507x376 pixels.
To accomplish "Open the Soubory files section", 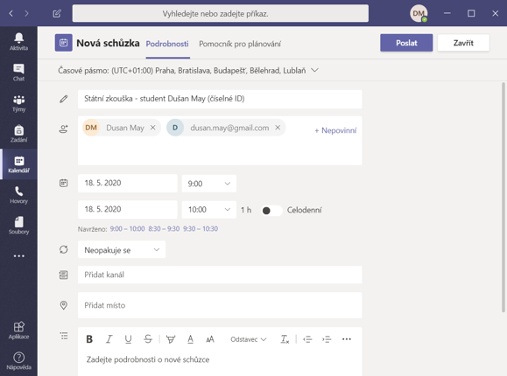I will 19,225.
